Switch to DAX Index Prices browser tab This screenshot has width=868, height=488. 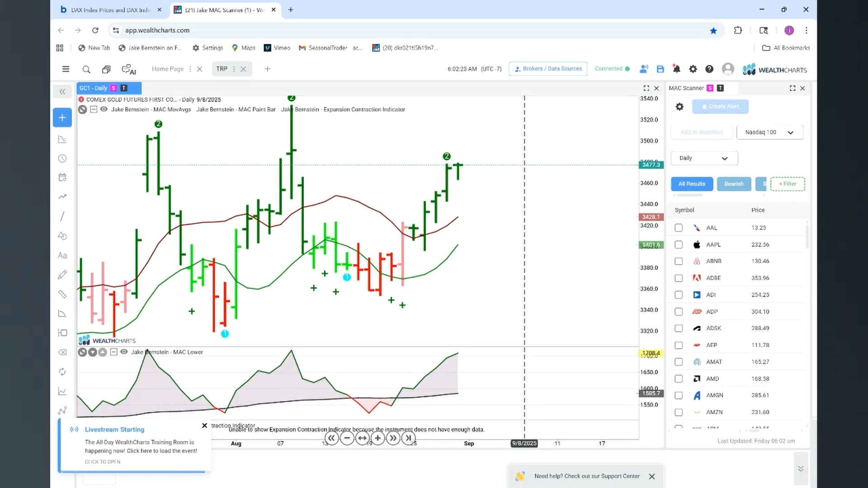tap(111, 10)
